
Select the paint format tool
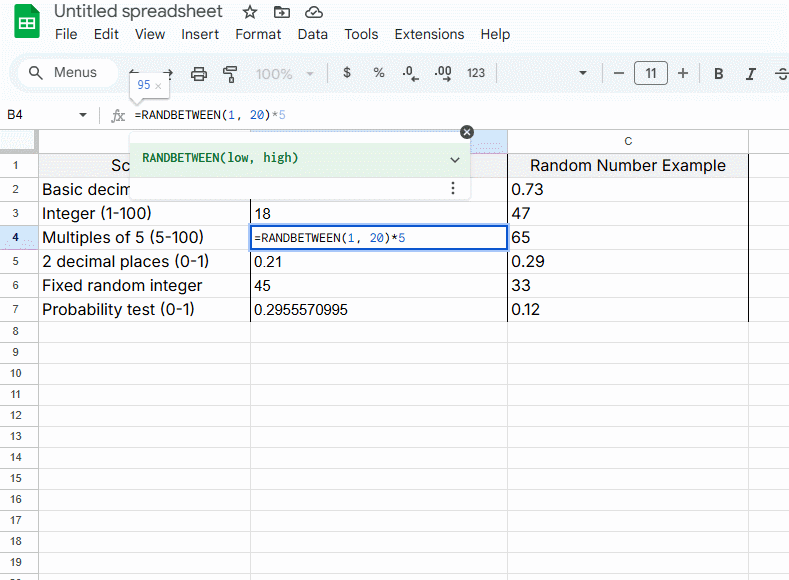pos(231,73)
